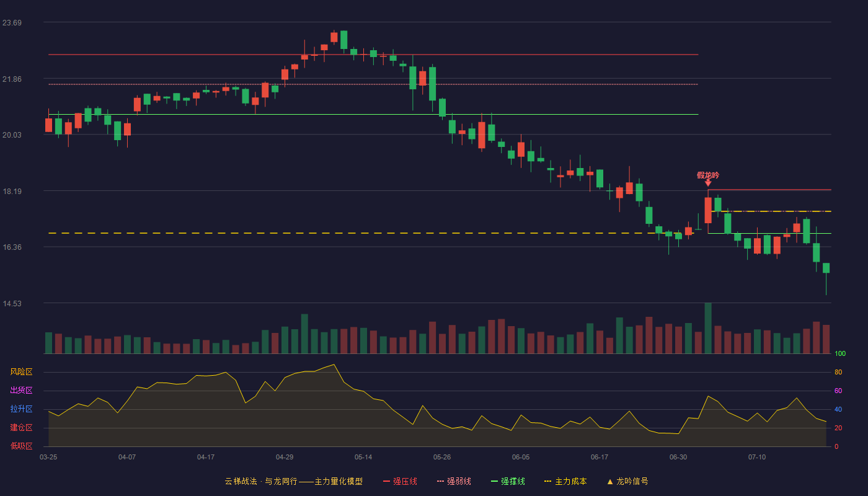Toggle the 强撑线 legend entry
This screenshot has height=496, width=868.
508,481
